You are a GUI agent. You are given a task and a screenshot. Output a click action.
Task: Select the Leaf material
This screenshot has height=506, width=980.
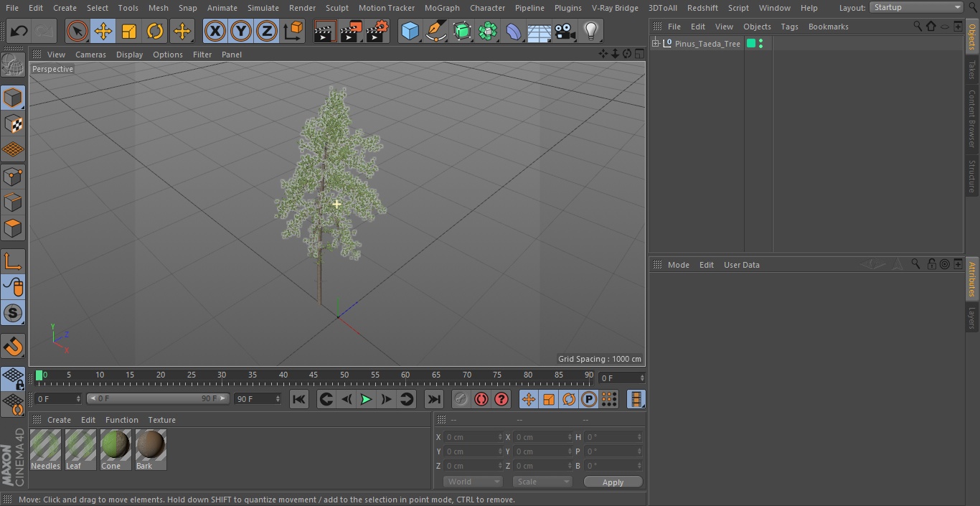point(80,450)
